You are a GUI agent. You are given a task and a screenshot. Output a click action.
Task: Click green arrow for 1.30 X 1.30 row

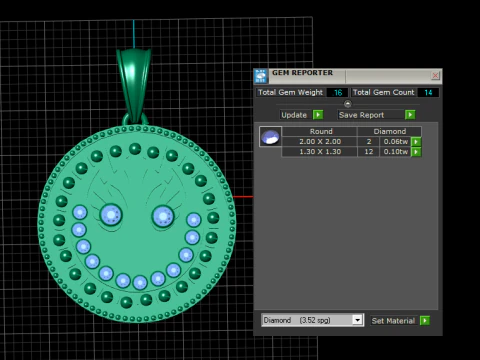pyautogui.click(x=416, y=152)
